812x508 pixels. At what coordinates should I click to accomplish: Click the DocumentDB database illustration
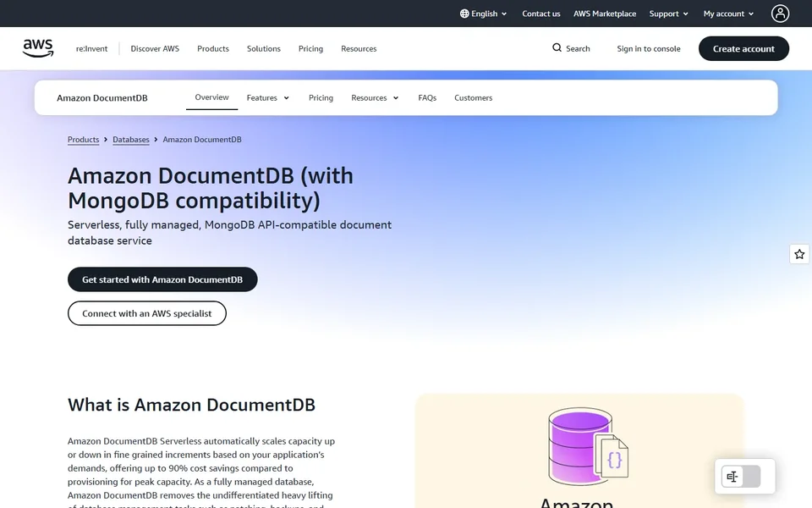(x=589, y=446)
